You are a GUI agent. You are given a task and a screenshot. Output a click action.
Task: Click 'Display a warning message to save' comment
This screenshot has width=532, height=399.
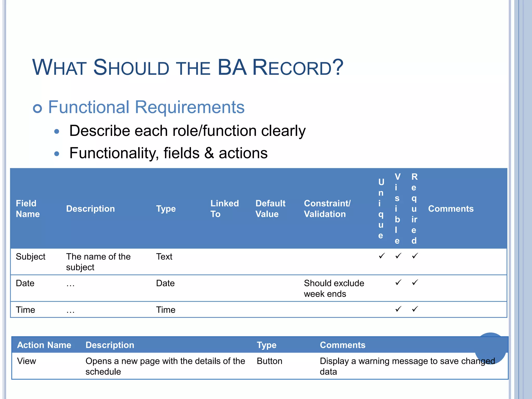pyautogui.click(x=407, y=366)
